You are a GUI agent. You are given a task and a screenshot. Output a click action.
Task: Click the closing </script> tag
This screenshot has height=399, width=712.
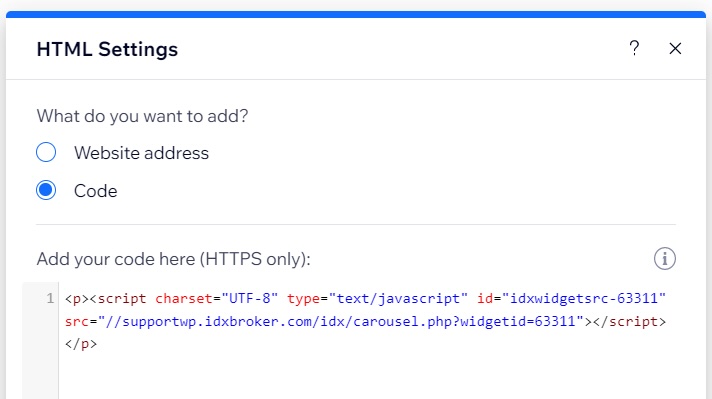click(x=629, y=321)
